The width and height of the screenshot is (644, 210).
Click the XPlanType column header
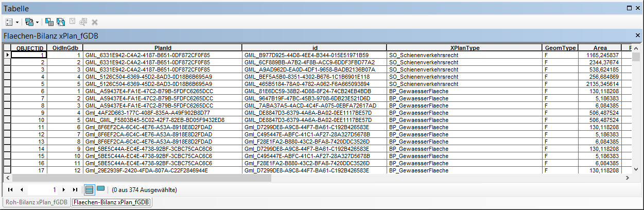pyautogui.click(x=464, y=48)
